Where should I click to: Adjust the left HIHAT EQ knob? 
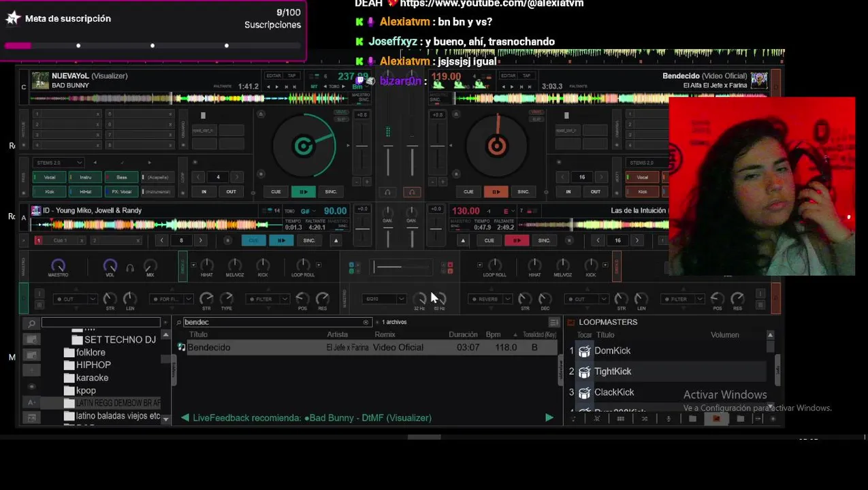pyautogui.click(x=207, y=265)
